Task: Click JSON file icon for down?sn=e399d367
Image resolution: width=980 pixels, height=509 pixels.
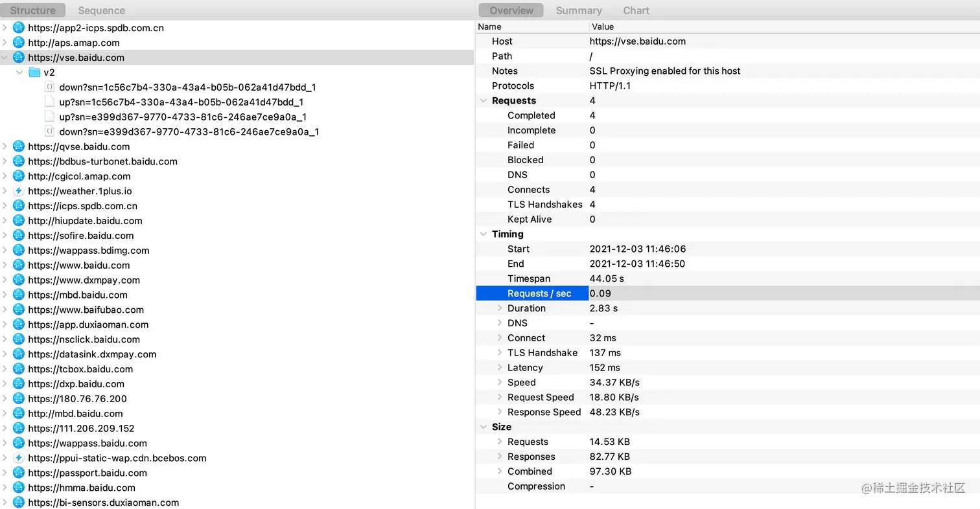Action: pos(49,131)
